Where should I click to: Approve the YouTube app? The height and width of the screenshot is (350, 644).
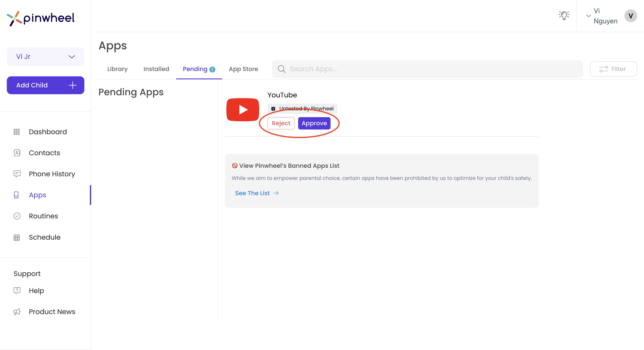point(314,123)
